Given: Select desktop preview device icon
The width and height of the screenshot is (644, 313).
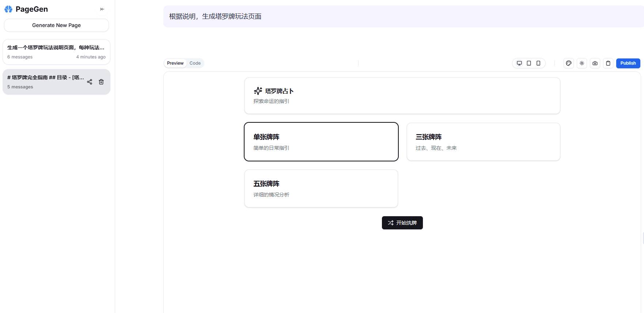Looking at the screenshot, I should pos(519,63).
